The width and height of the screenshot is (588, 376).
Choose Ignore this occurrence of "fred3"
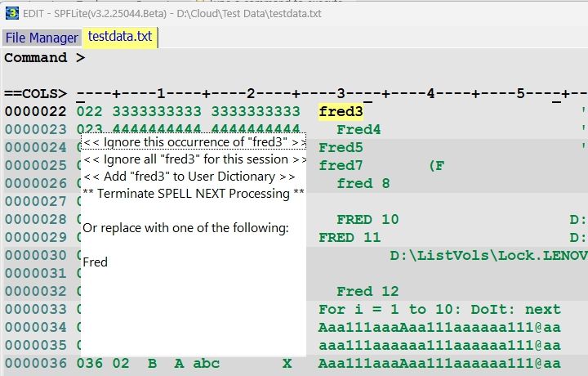194,142
